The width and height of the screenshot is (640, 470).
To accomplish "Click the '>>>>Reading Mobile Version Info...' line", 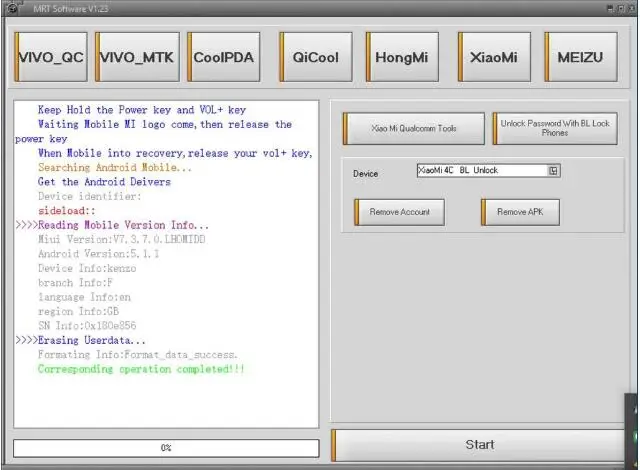I will [x=112, y=225].
